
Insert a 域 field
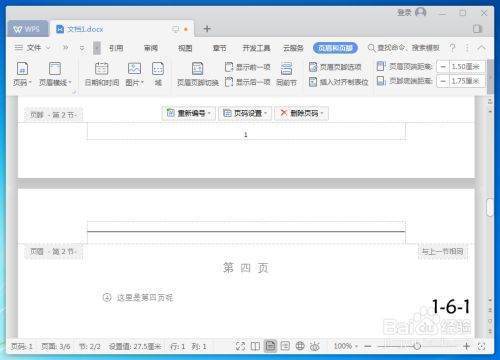158,74
